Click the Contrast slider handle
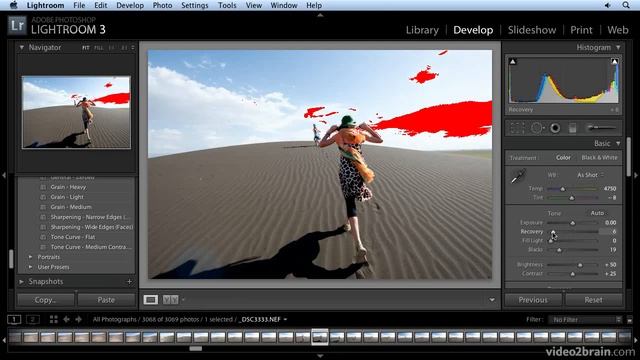 pos(573,274)
